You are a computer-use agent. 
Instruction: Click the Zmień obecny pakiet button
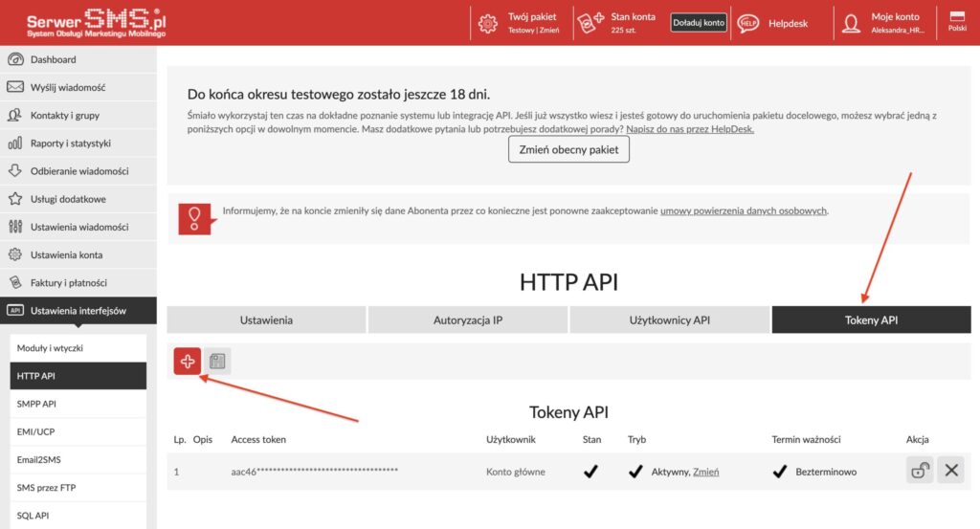568,150
